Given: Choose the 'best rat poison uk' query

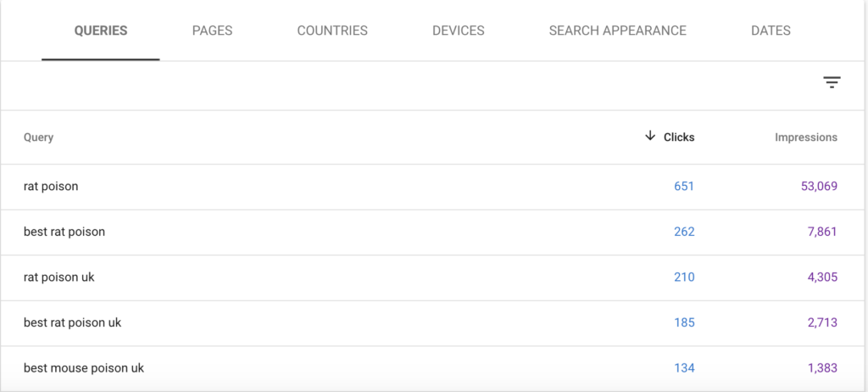Looking at the screenshot, I should [x=434, y=323].
